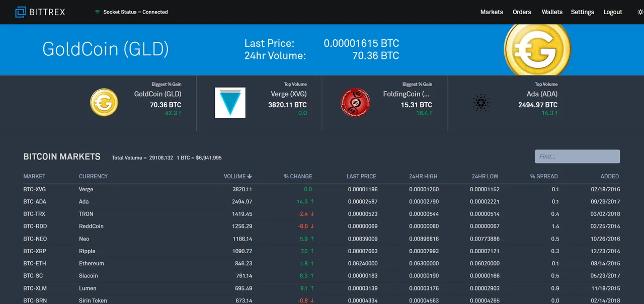Open the BTC-RDD market row
The height and width of the screenshot is (304, 644).
coord(322,226)
